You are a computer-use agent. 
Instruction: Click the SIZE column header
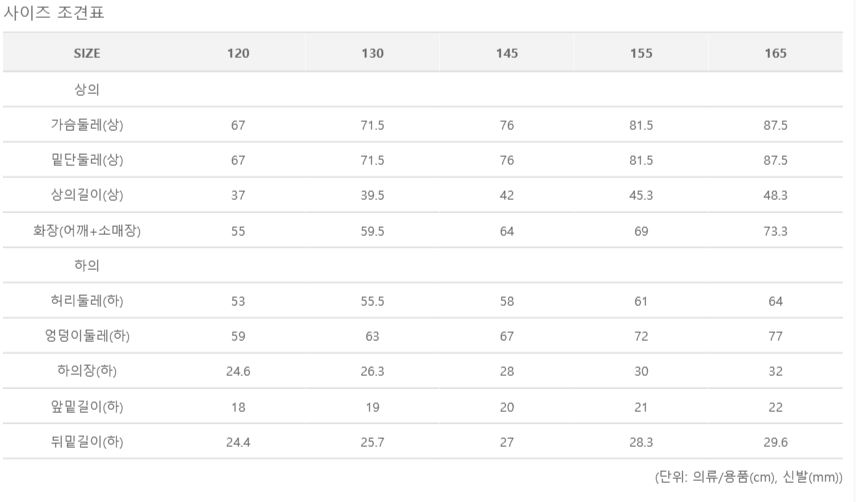87,54
